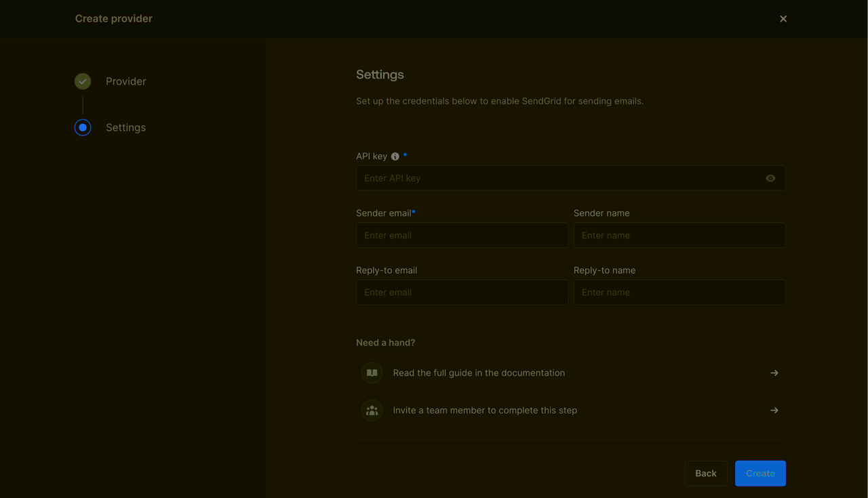
Task: Click the arrow beside documentation guide
Action: point(774,373)
